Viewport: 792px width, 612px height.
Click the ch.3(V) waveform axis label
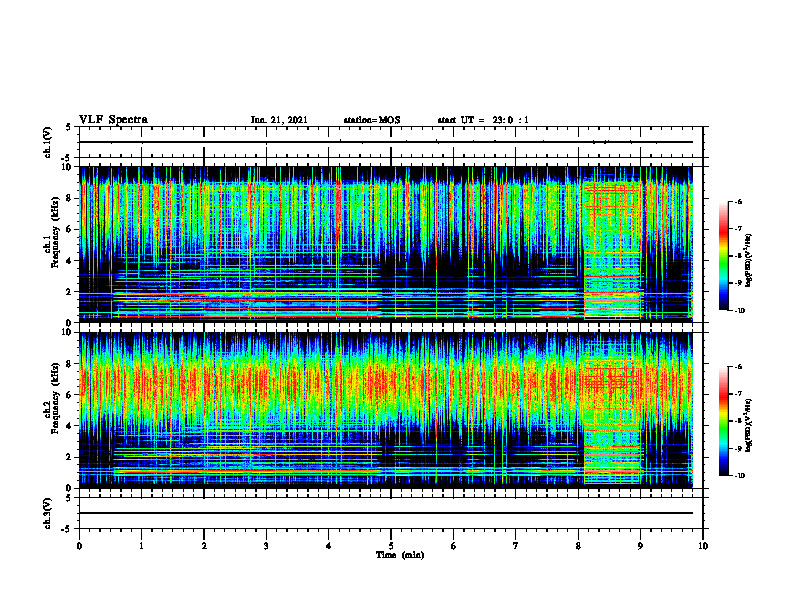(48, 514)
